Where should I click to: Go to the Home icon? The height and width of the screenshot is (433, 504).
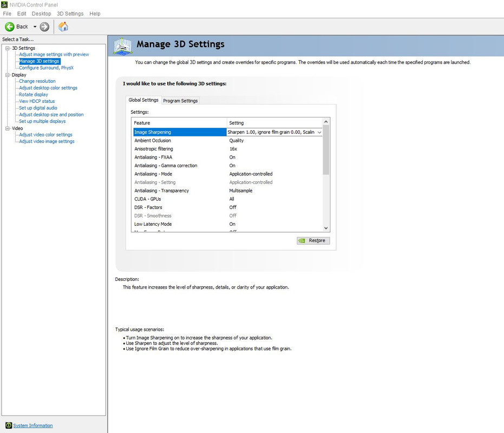(63, 27)
